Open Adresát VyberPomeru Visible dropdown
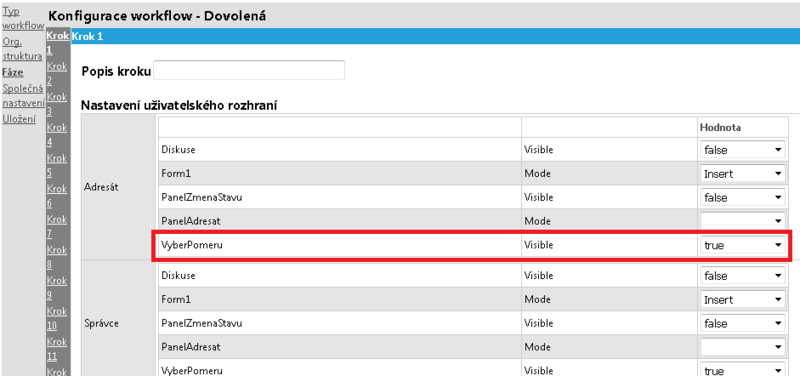The height and width of the screenshot is (376, 800). [742, 245]
